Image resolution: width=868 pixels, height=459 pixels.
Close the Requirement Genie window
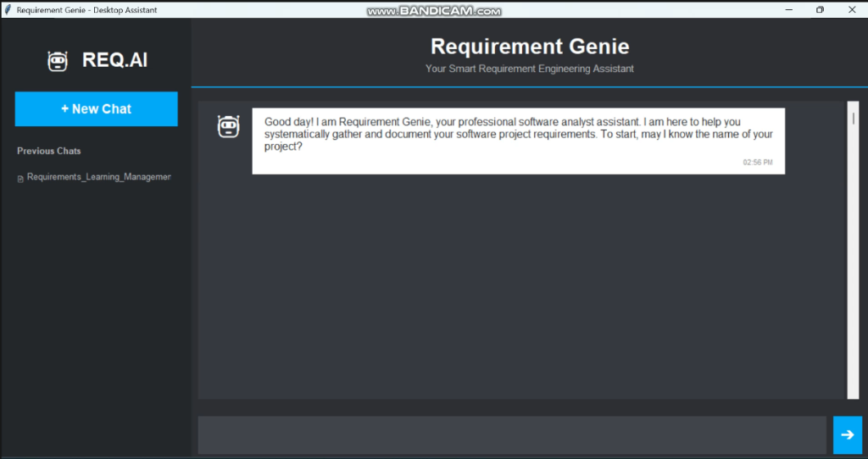tap(851, 9)
